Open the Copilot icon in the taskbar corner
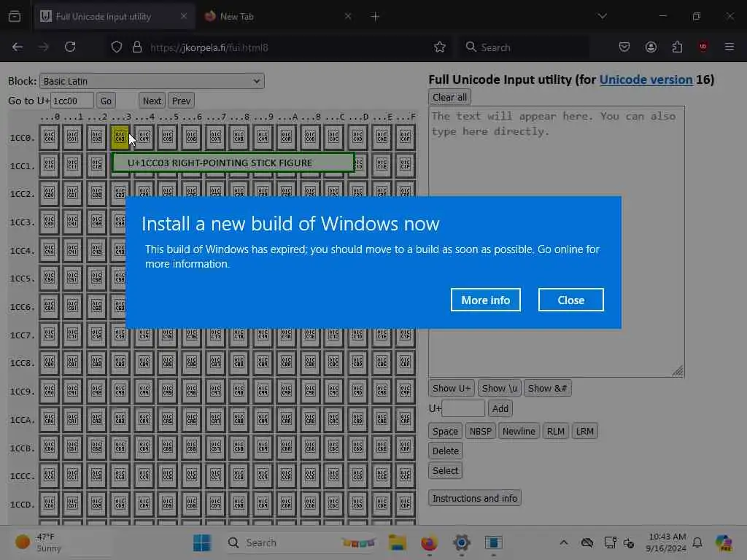747x560 pixels. [724, 542]
